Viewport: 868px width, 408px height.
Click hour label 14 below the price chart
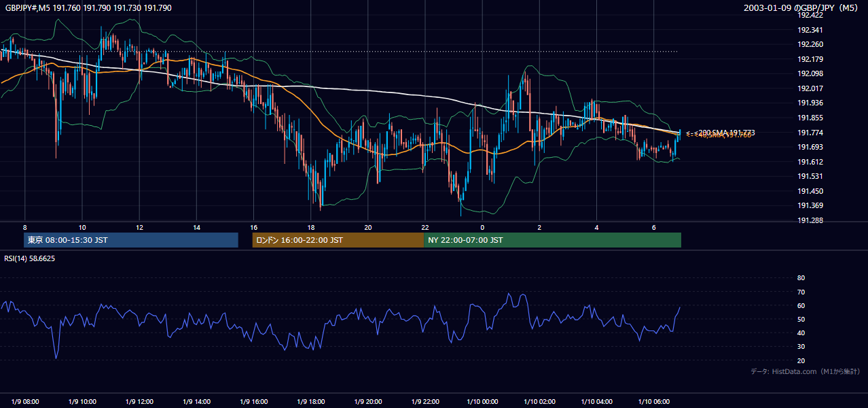(196, 227)
